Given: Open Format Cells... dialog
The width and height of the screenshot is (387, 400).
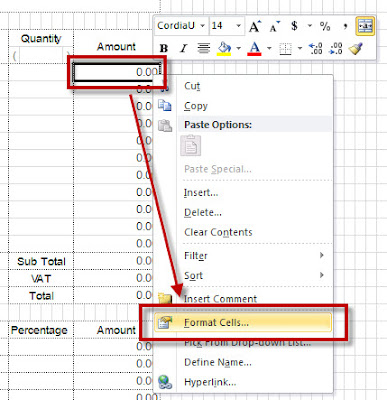Looking at the screenshot, I should coord(244,322).
